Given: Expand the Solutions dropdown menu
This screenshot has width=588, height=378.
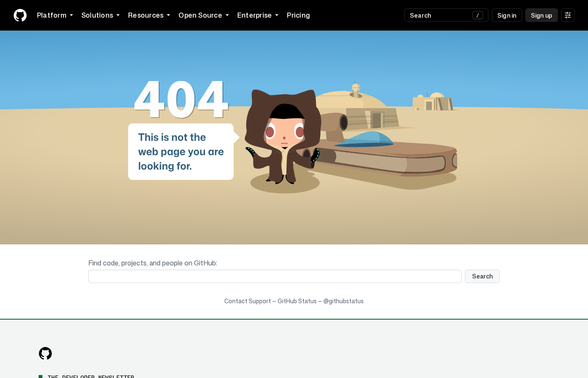Looking at the screenshot, I should tap(100, 15).
